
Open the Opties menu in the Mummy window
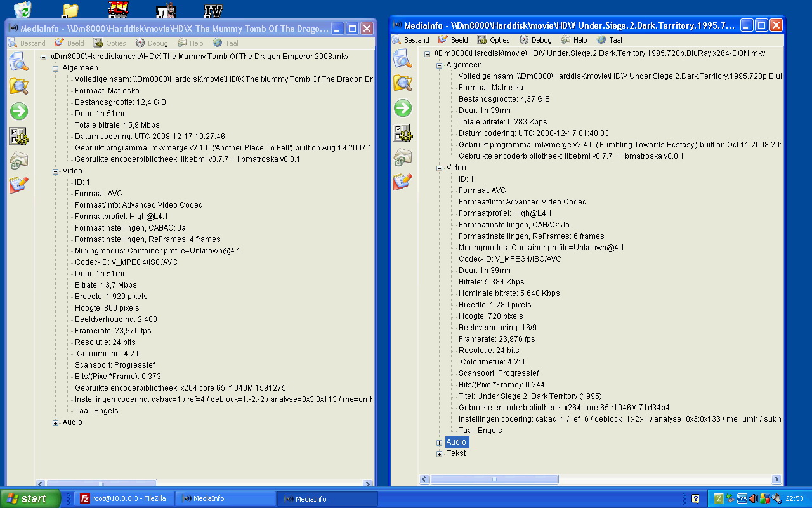click(x=110, y=43)
